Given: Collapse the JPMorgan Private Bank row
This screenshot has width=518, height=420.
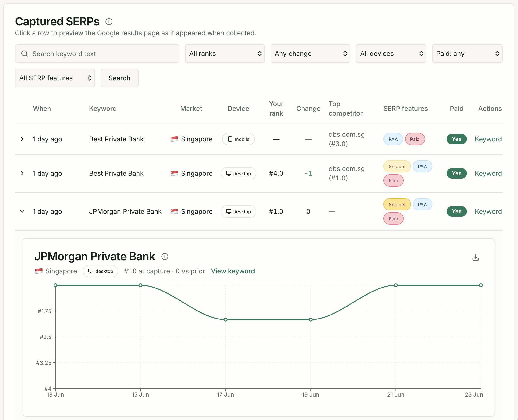Looking at the screenshot, I should pyautogui.click(x=22, y=211).
